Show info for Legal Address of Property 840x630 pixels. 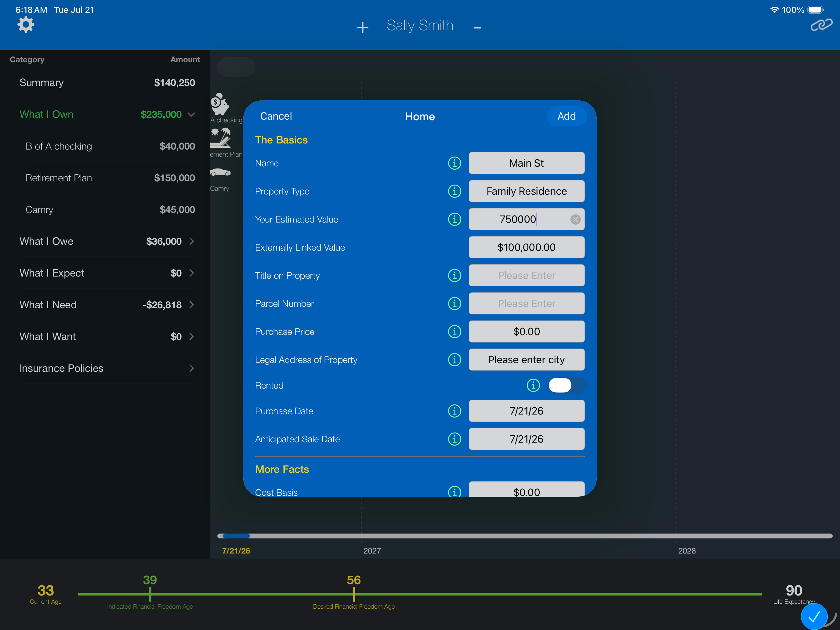(x=454, y=360)
